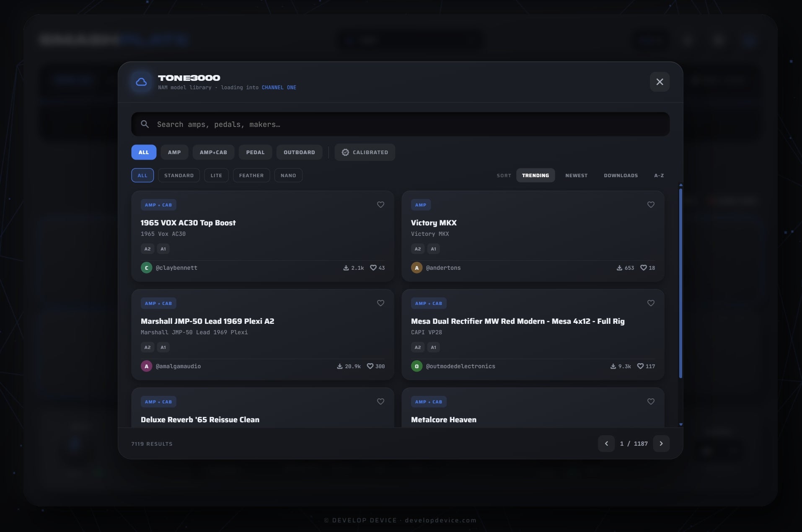The width and height of the screenshot is (802, 532).
Task: Click the likes heart showing 300
Action: point(370,366)
